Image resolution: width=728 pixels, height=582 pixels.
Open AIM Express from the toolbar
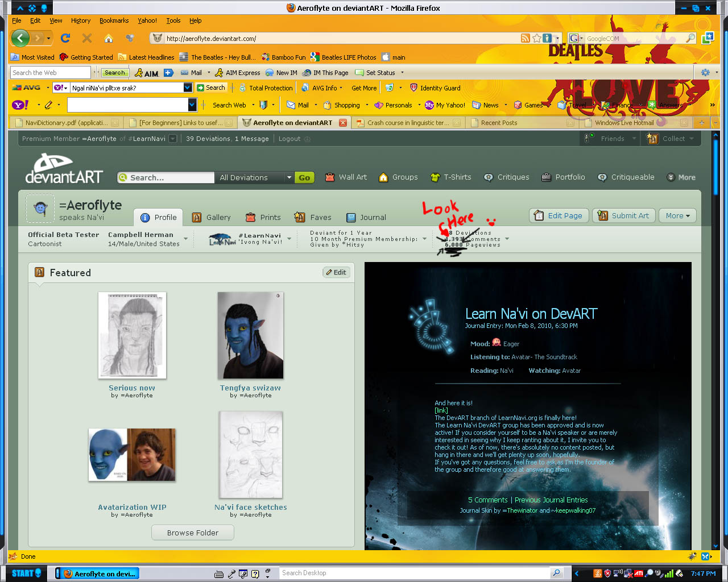(x=238, y=73)
